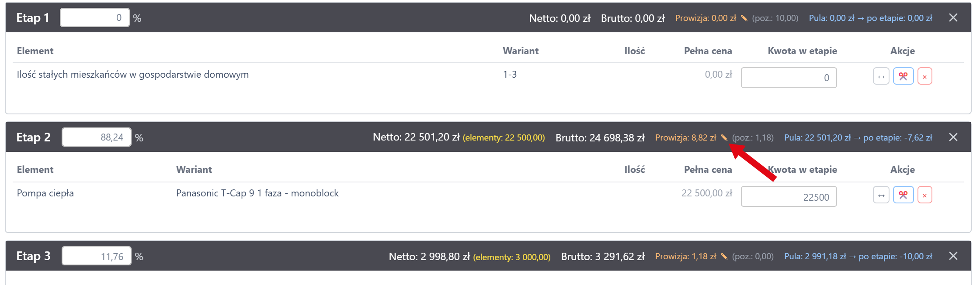Click Prowizja: 8,82 zł in Etap 2

pyautogui.click(x=685, y=138)
